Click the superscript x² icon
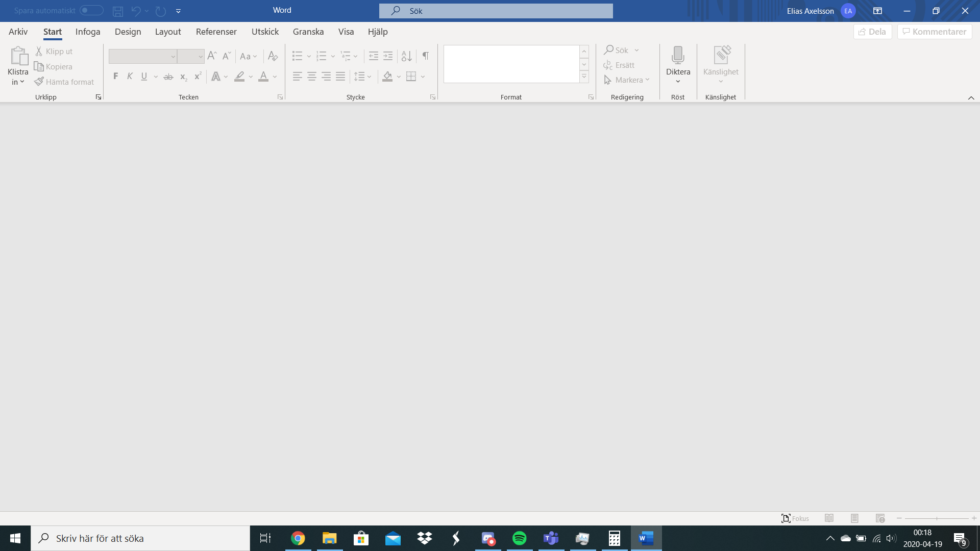The image size is (980, 551). pos(198,77)
